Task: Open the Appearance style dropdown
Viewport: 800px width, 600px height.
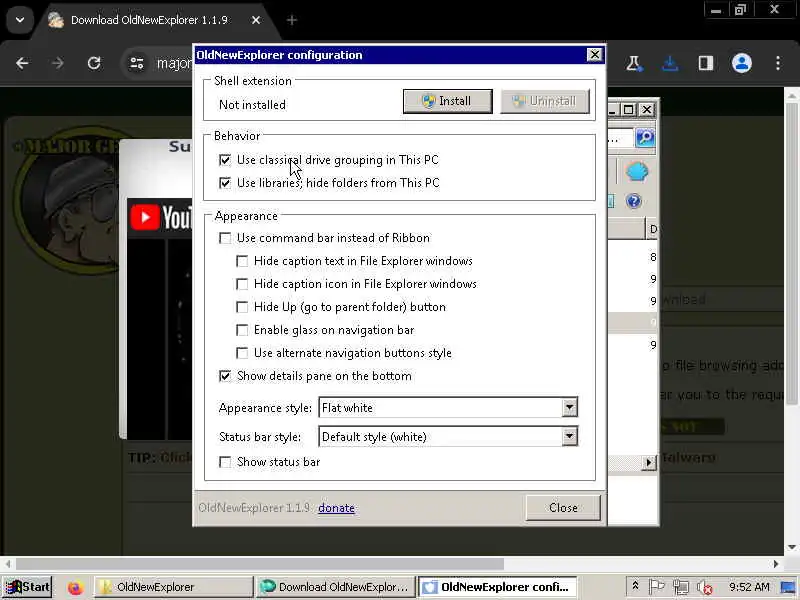Action: (569, 408)
